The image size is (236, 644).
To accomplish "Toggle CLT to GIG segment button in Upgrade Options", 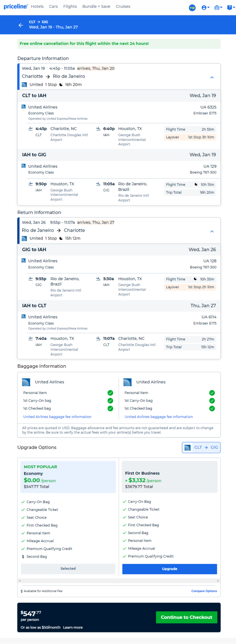I will (201, 448).
